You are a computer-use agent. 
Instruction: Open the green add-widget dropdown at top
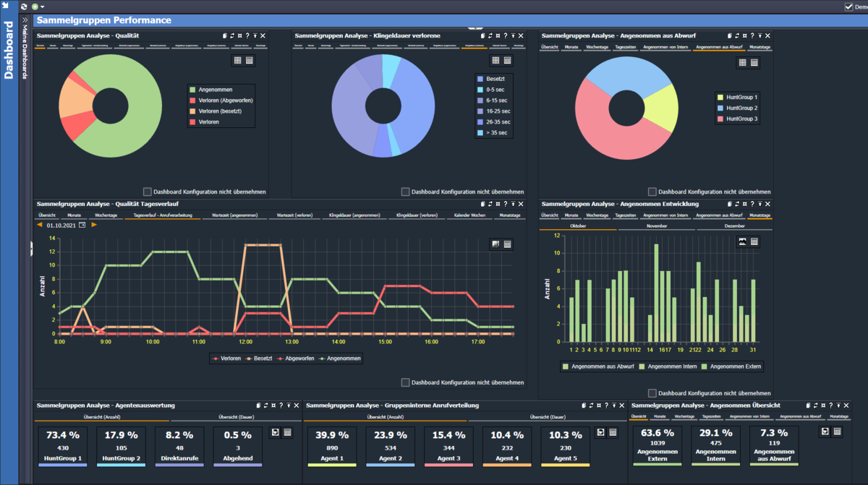(38, 6)
